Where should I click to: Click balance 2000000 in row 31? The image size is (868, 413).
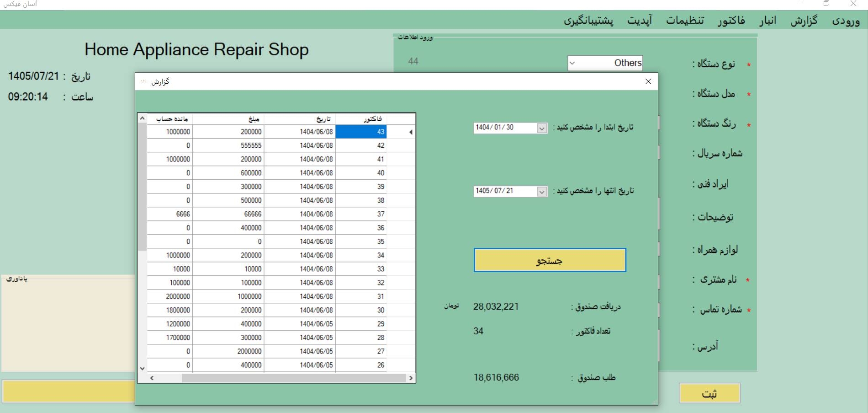click(x=170, y=296)
